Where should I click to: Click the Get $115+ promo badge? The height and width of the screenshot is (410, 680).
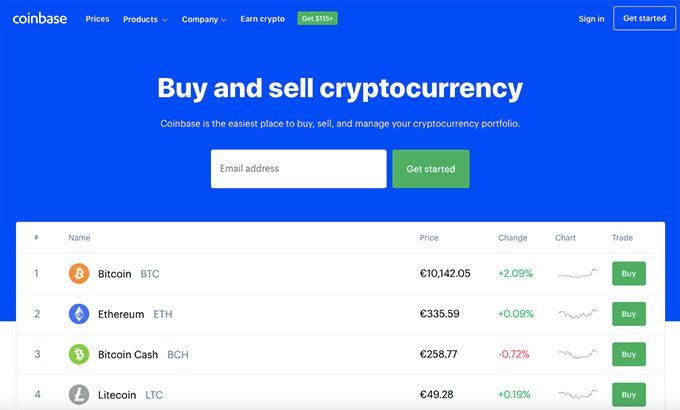pos(317,18)
